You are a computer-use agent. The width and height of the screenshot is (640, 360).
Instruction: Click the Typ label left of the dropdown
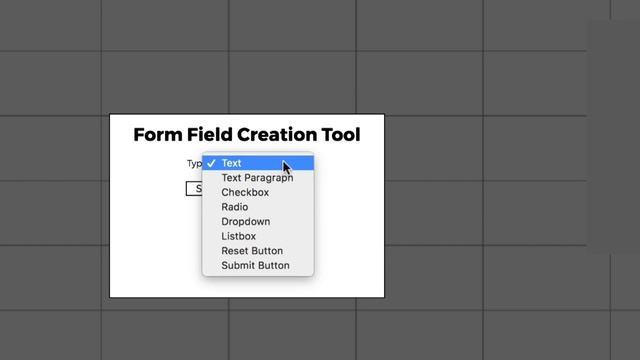tap(194, 164)
